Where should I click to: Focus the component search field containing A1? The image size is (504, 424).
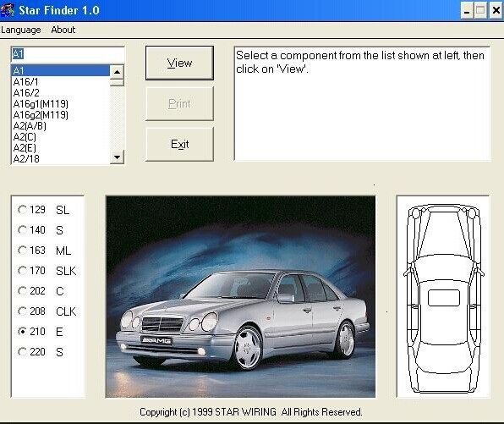click(x=68, y=54)
